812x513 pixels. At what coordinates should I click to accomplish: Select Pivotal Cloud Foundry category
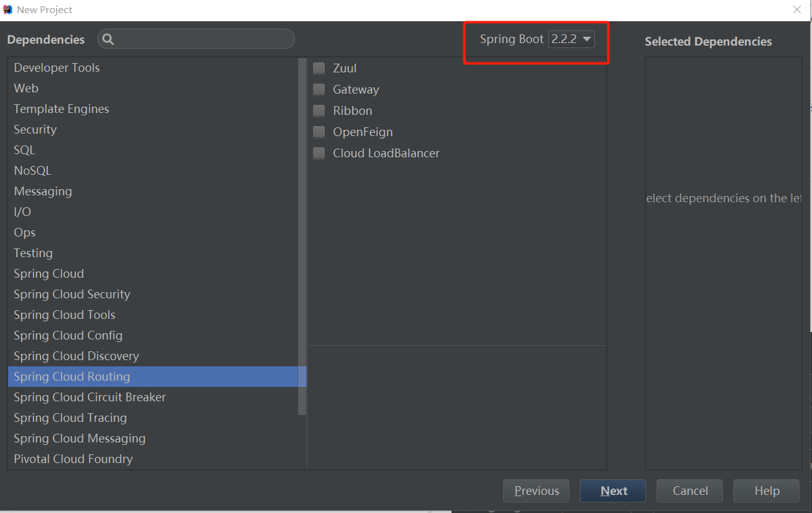pyautogui.click(x=153, y=459)
